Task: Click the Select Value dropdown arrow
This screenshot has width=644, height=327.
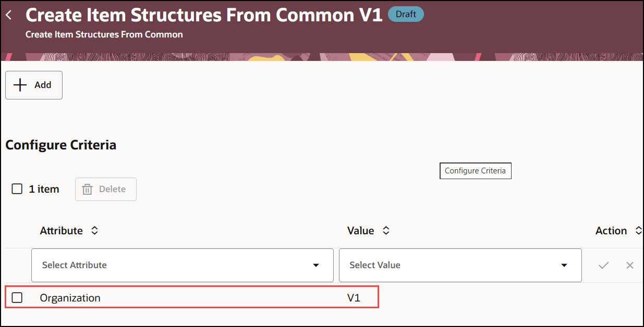Action: click(x=564, y=265)
